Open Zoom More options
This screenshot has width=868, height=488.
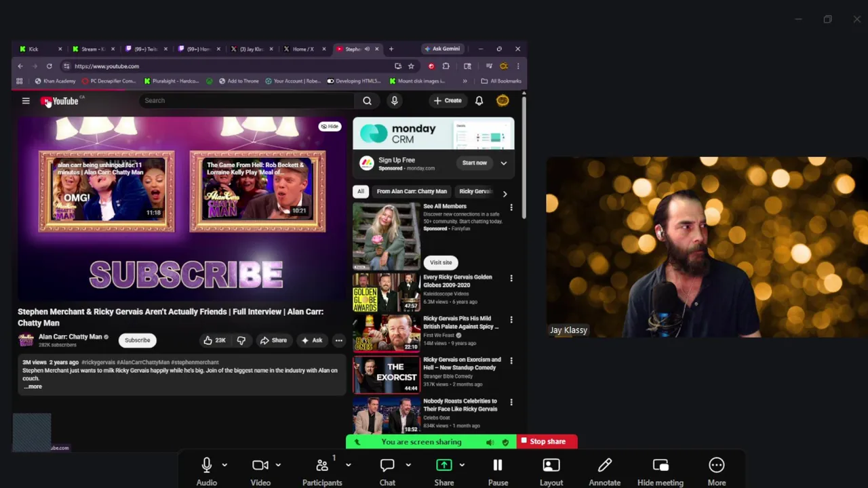717,472
